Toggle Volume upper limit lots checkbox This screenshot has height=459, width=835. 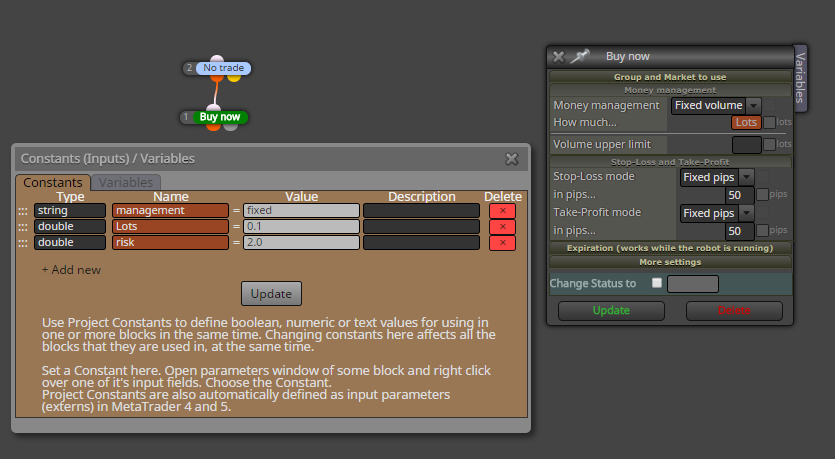click(769, 144)
